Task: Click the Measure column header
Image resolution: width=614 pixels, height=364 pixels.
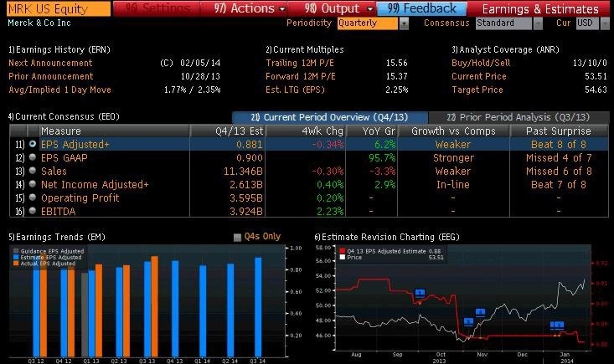Action: pos(115,131)
